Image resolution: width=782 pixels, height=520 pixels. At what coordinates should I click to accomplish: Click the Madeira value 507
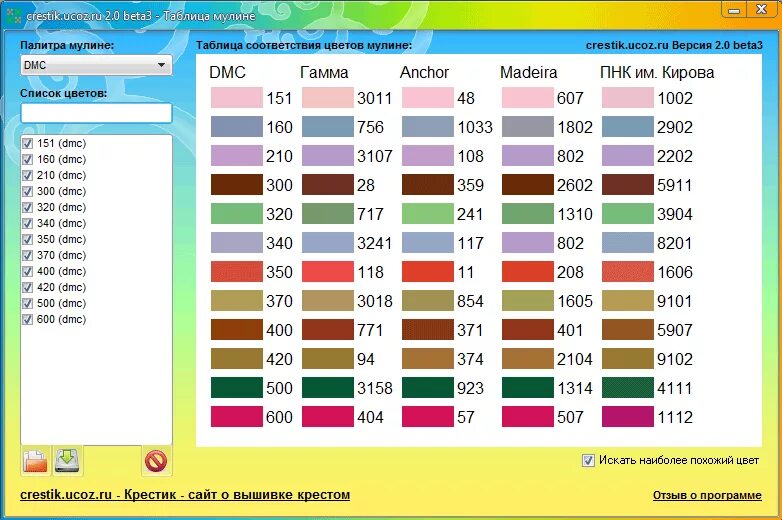coord(570,417)
